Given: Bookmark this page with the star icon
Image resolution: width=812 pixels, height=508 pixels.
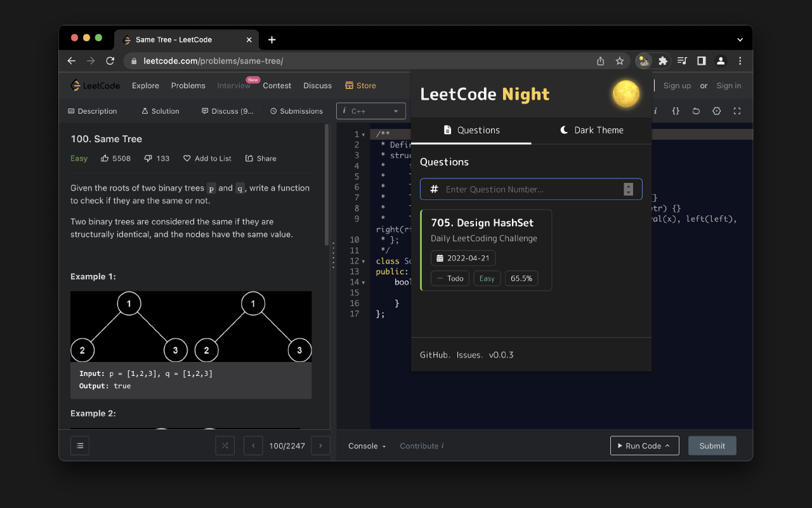Looking at the screenshot, I should pyautogui.click(x=620, y=61).
